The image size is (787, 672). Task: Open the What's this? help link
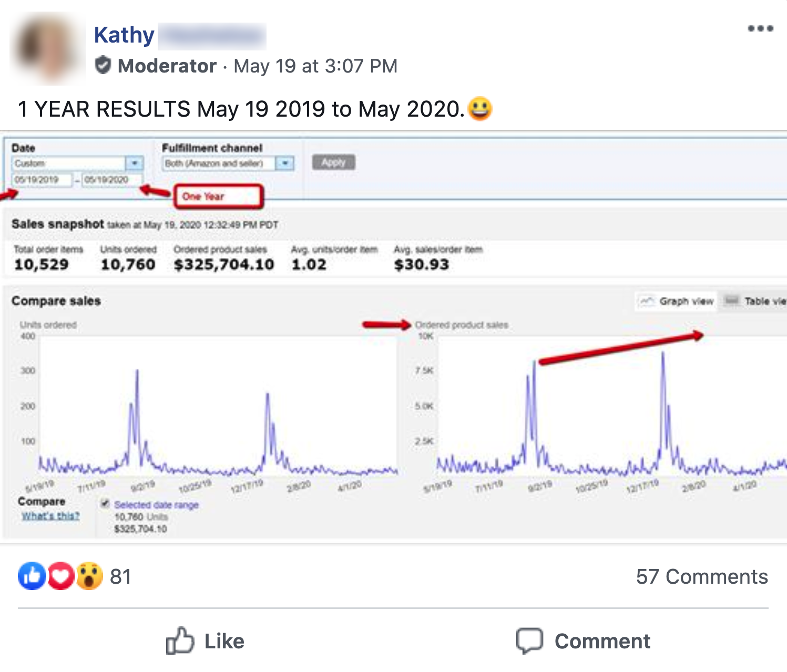50,516
